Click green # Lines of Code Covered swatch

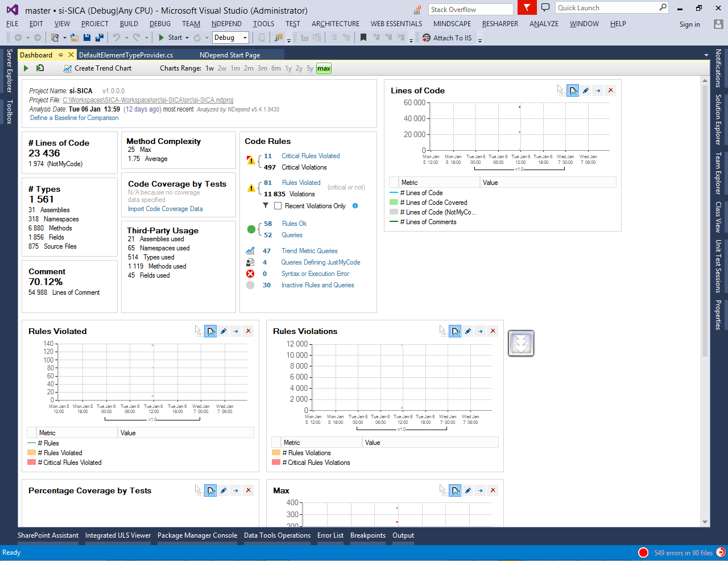[x=394, y=203]
